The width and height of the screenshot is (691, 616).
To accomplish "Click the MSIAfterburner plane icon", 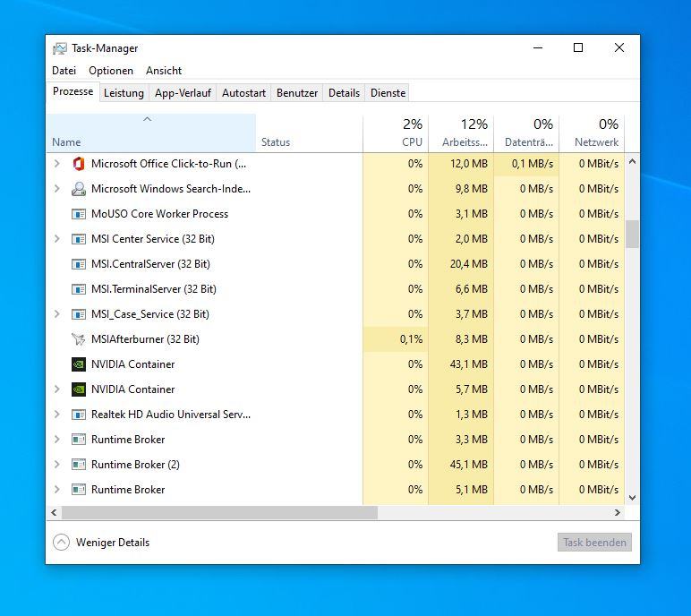I will (x=79, y=339).
